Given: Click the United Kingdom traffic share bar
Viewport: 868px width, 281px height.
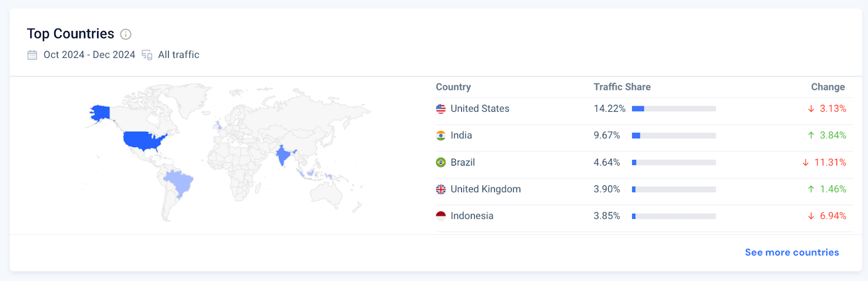Looking at the screenshot, I should point(674,189).
